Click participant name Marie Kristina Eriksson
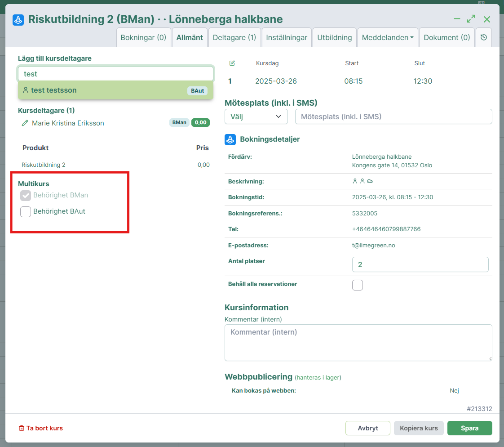The image size is (504, 447). 68,123
